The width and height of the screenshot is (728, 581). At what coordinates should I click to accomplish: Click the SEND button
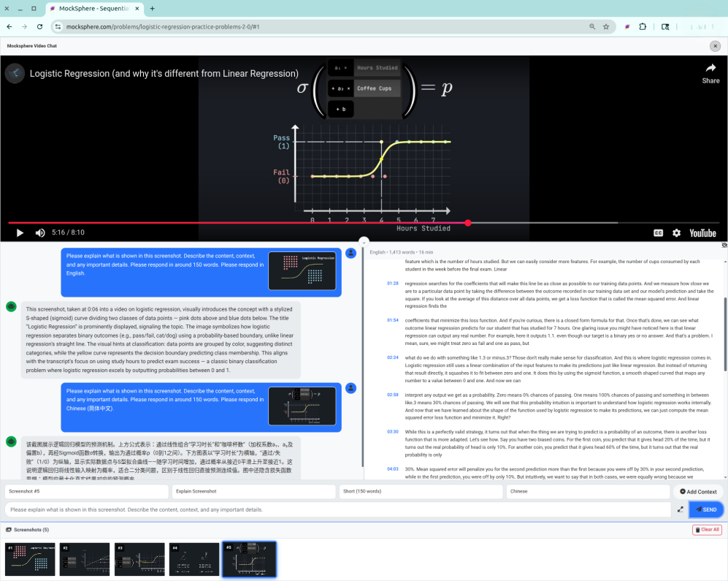705,509
